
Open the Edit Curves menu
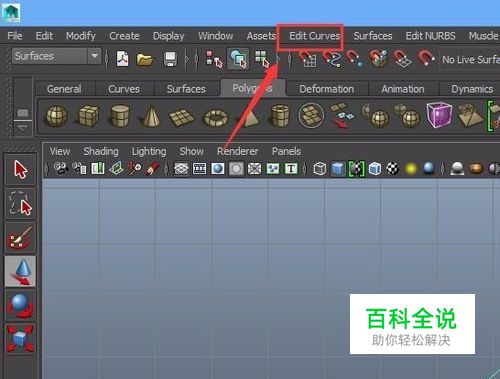pyautogui.click(x=314, y=36)
